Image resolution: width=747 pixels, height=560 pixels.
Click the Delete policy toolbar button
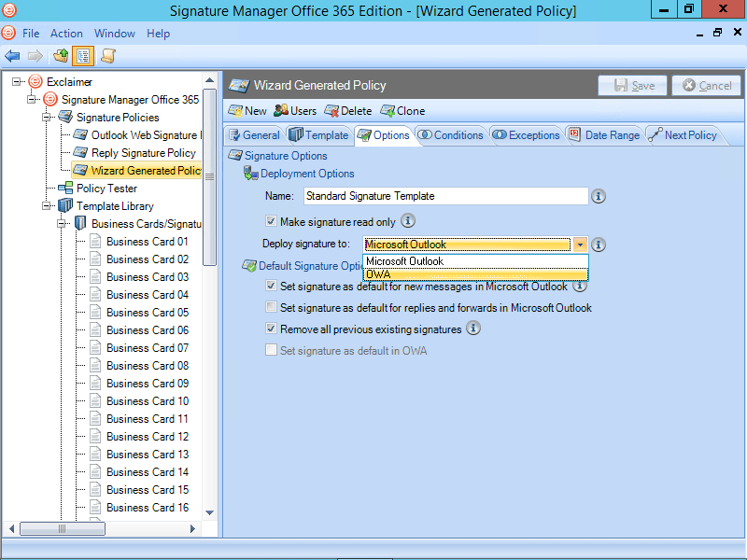347,111
